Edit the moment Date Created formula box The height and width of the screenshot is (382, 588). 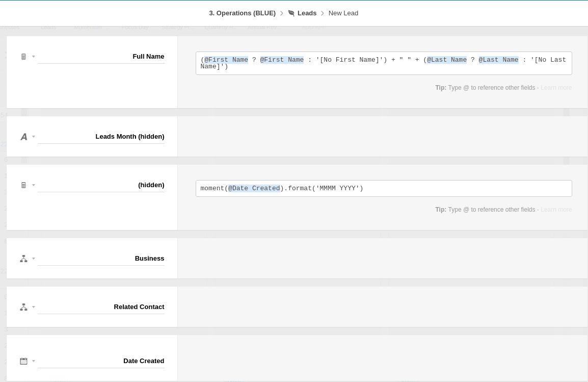[x=383, y=189]
